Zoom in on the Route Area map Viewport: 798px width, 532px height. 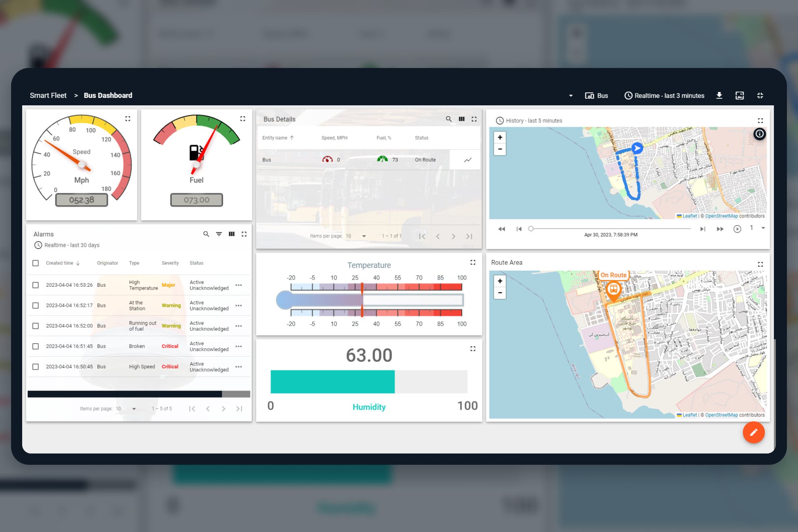tap(500, 281)
